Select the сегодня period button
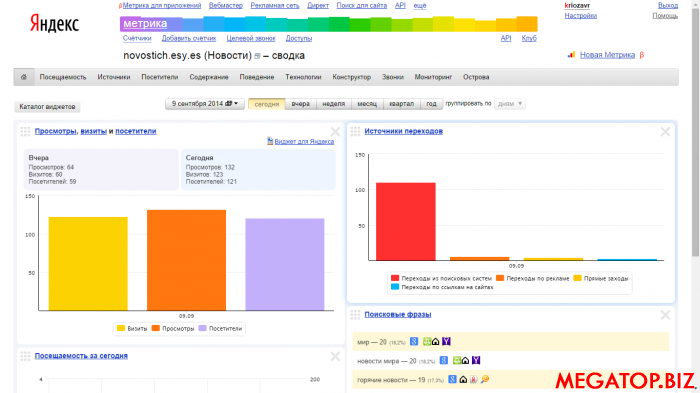The width and height of the screenshot is (700, 393). (x=267, y=104)
